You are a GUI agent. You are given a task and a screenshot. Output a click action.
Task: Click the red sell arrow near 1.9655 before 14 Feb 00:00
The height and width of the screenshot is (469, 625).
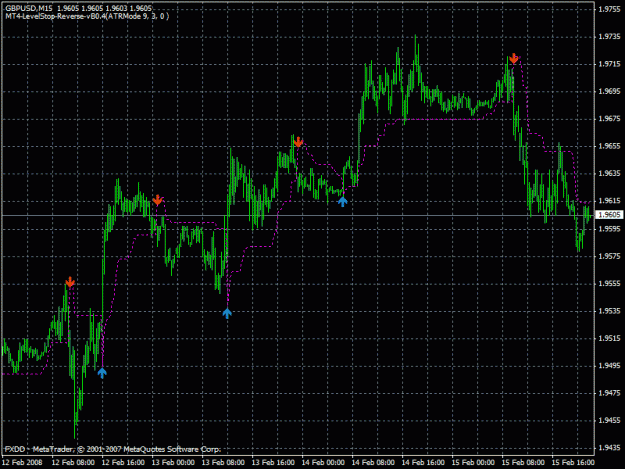298,142
